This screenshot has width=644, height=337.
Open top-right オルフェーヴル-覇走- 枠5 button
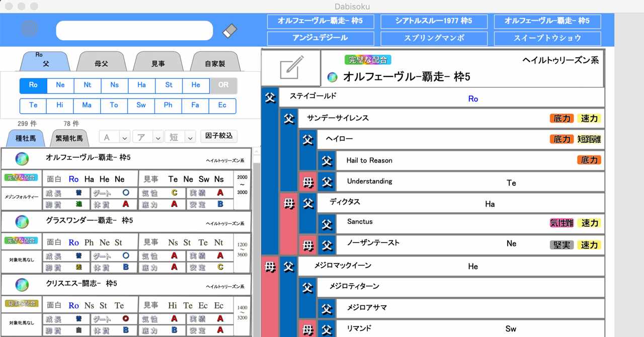[x=547, y=21]
